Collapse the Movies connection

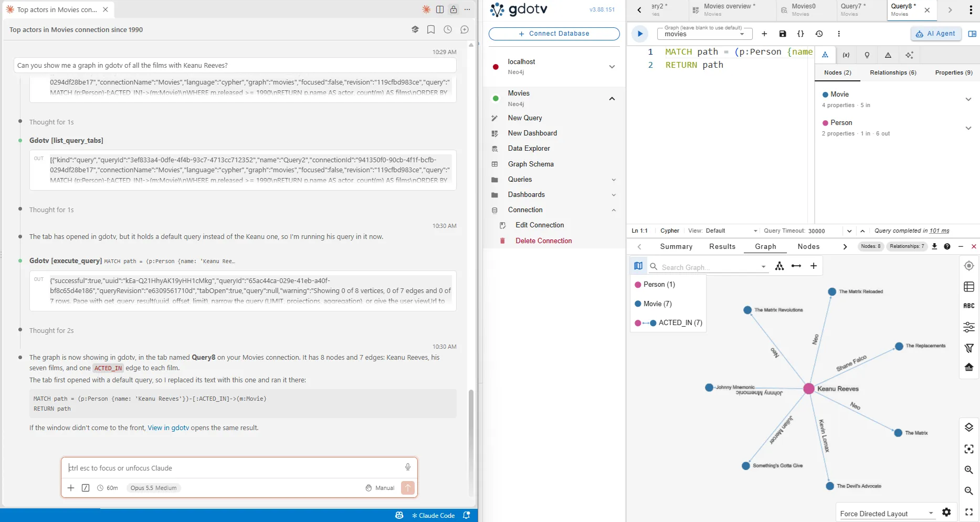[612, 99]
